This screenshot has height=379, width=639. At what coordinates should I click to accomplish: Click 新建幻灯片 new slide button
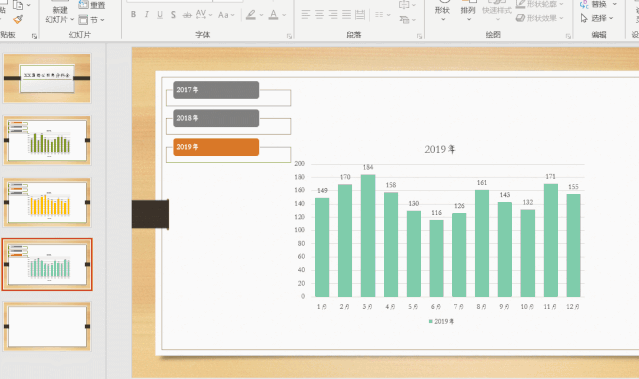59,14
